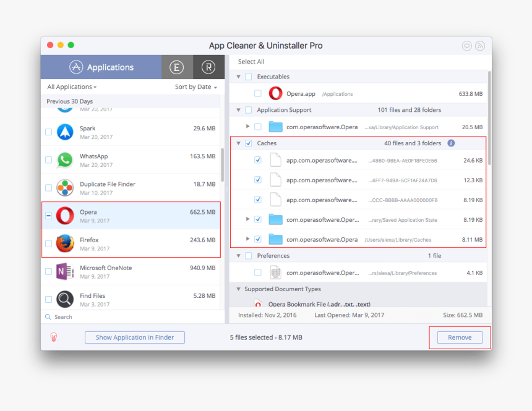Viewport: 532px width, 411px height.
Task: Click the info icon next to Caches
Action: tap(451, 143)
